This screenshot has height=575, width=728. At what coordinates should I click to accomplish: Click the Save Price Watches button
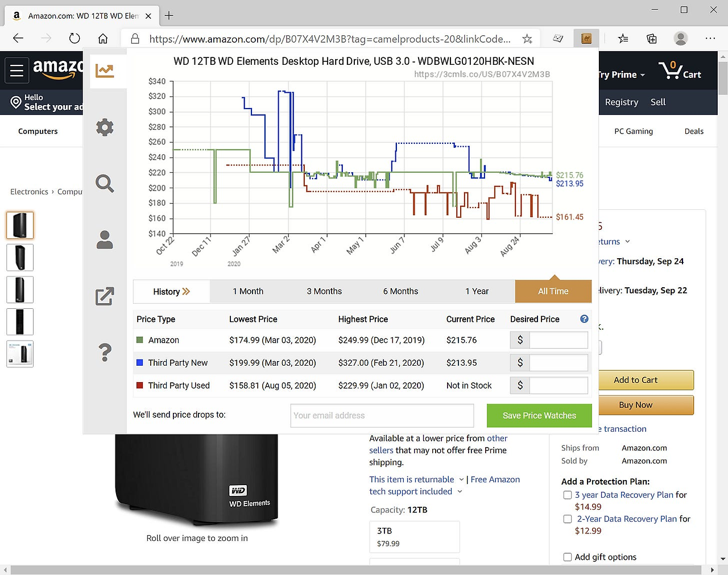[539, 415]
